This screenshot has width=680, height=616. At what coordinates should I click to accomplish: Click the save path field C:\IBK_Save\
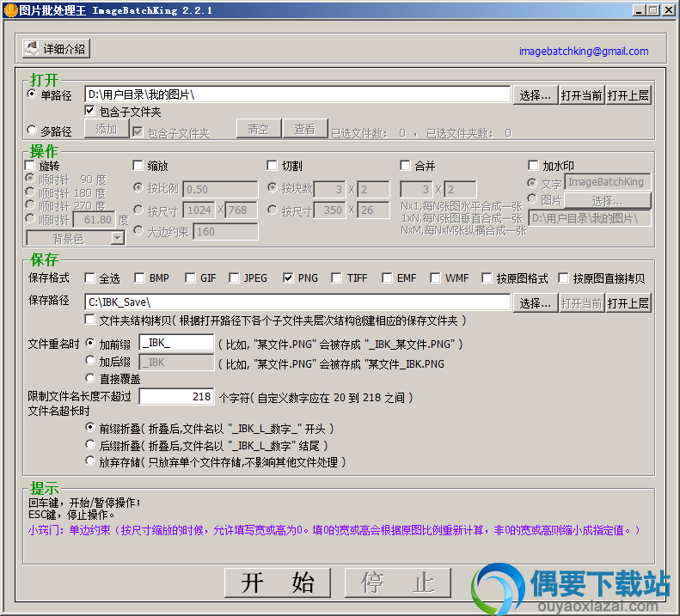[297, 302]
